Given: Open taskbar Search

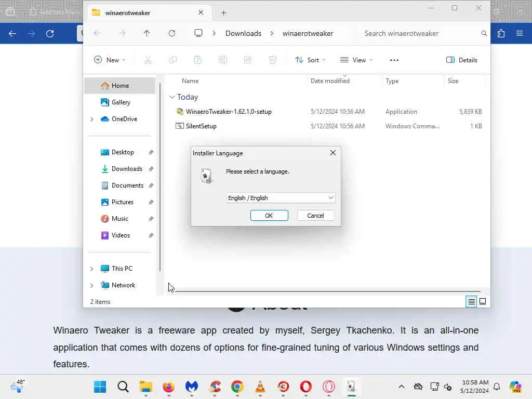Looking at the screenshot, I should coord(123,387).
